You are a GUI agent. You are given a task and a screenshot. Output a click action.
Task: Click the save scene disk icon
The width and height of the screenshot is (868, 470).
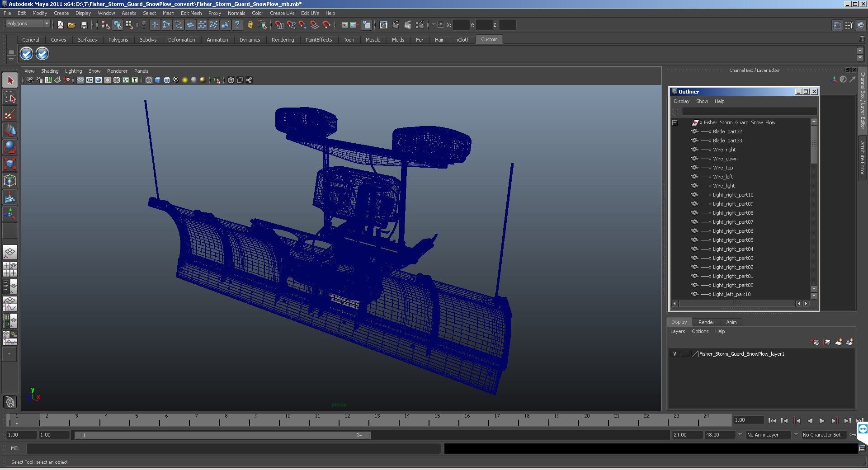click(84, 25)
